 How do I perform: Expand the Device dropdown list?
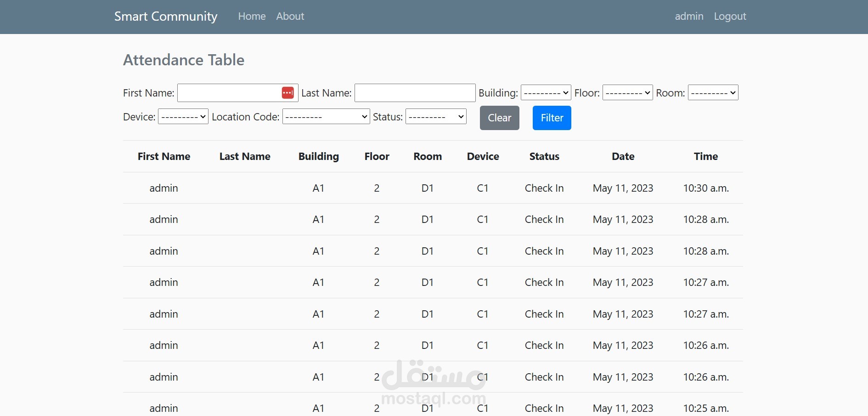[x=183, y=117]
